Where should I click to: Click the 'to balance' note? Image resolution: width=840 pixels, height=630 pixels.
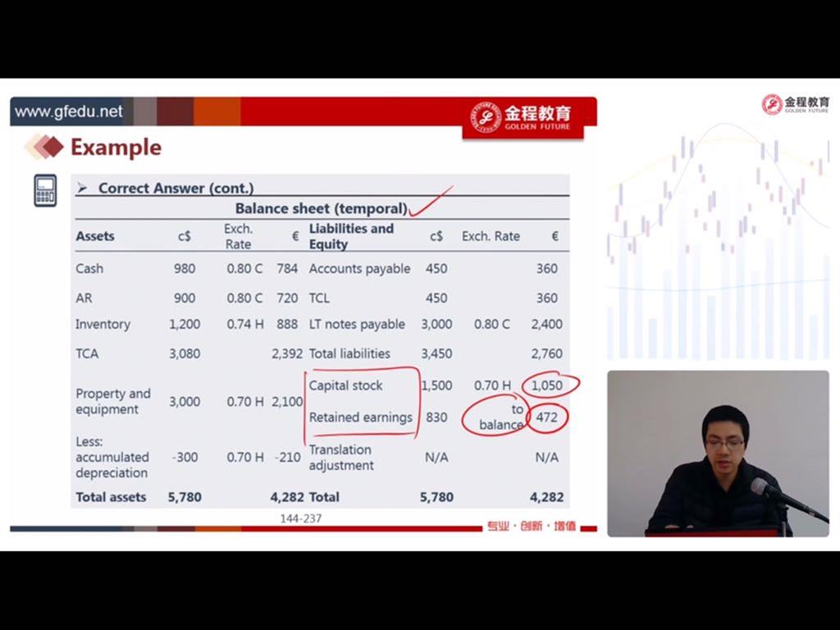[x=501, y=418]
